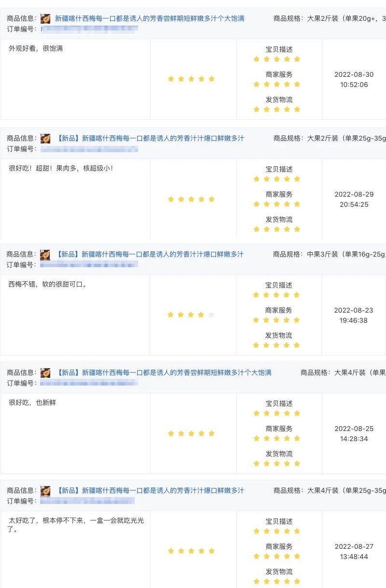Viewport: 386px width, 588px height.
Task: Click product thumbnail above the '很好吃，也新鲜' review
Action: pos(45,373)
